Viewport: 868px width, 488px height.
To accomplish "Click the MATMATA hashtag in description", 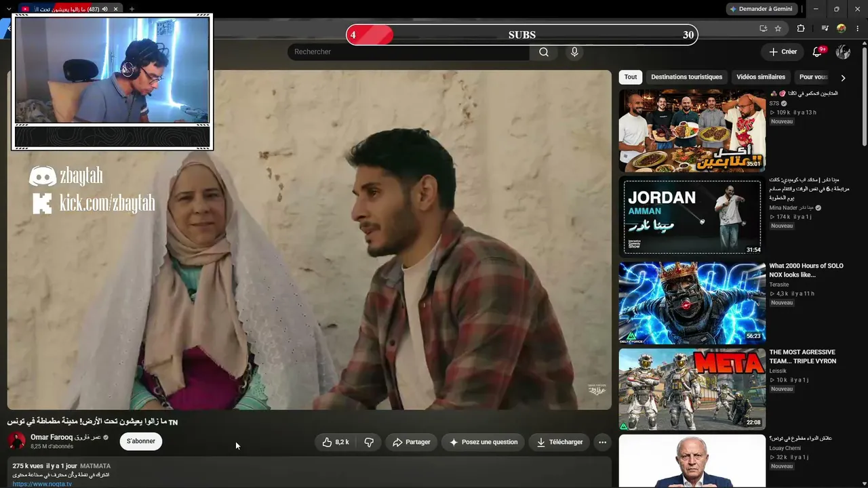I will tap(95, 466).
